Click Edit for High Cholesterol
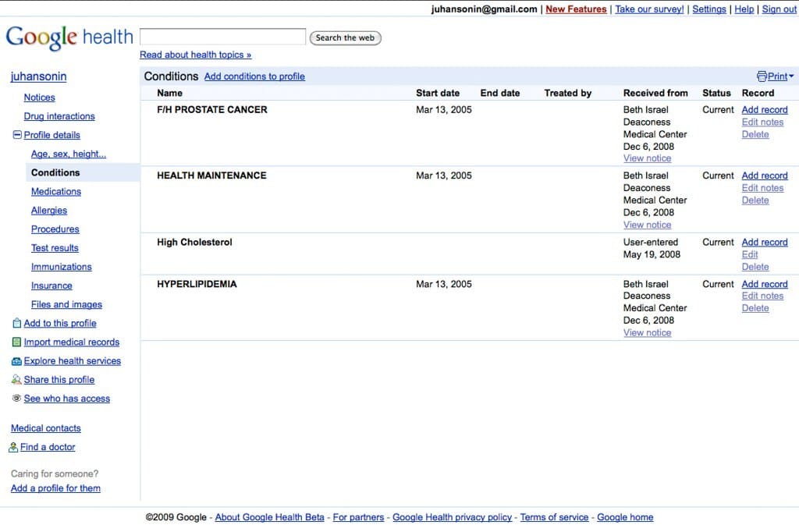This screenshot has height=532, width=799. [x=750, y=254]
